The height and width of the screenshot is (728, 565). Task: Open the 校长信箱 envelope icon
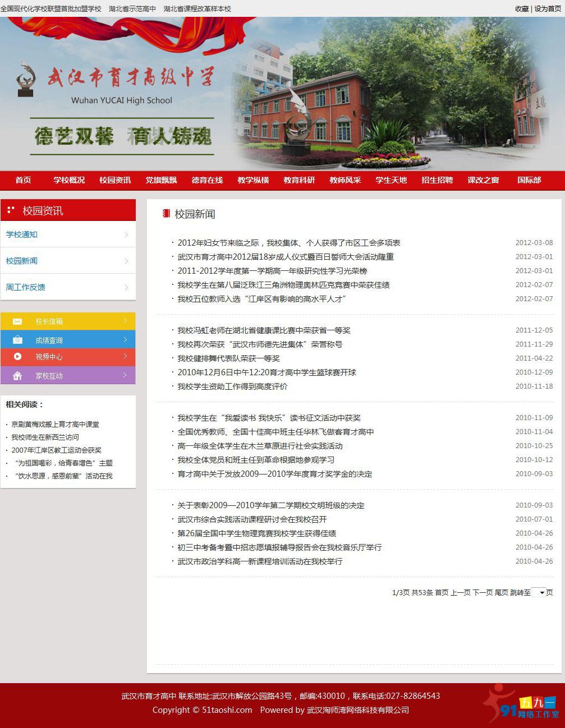17,321
